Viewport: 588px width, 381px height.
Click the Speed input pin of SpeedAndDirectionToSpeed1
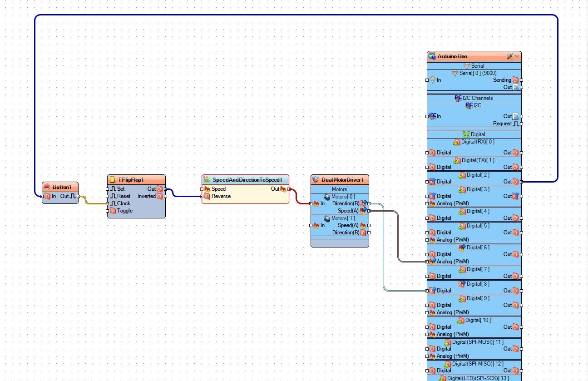[202, 189]
